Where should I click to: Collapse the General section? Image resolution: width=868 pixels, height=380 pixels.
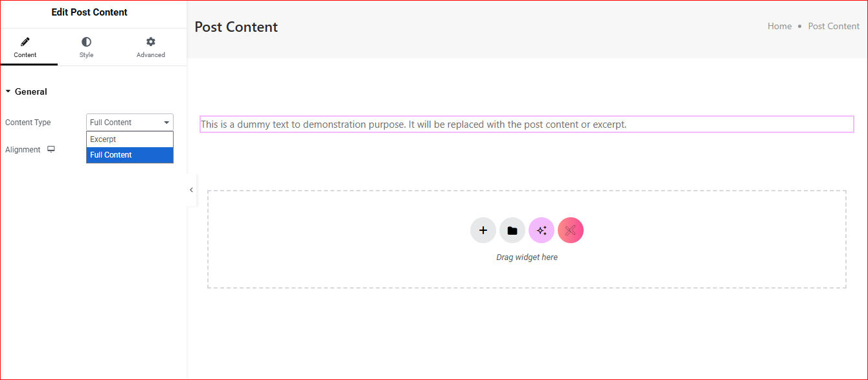[26, 92]
